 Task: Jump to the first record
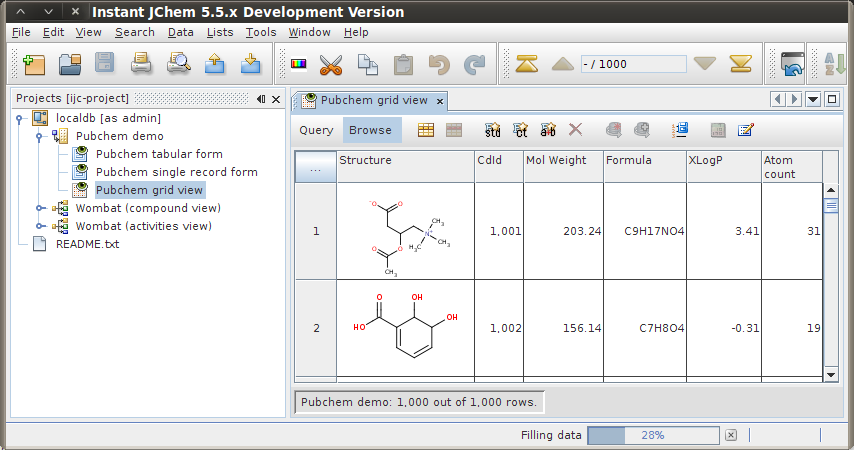527,64
